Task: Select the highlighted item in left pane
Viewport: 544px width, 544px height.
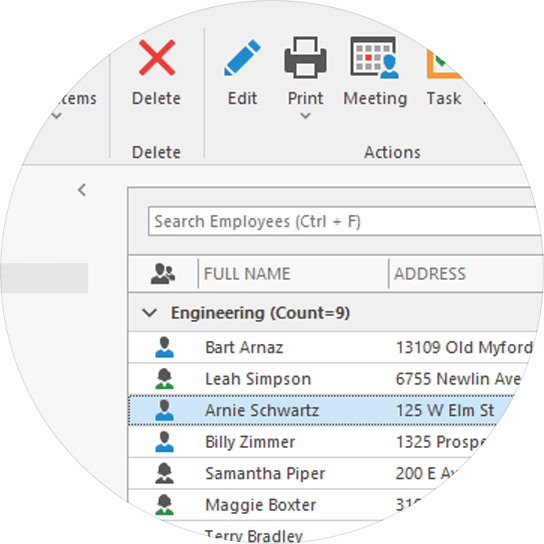Action: pos(44,278)
